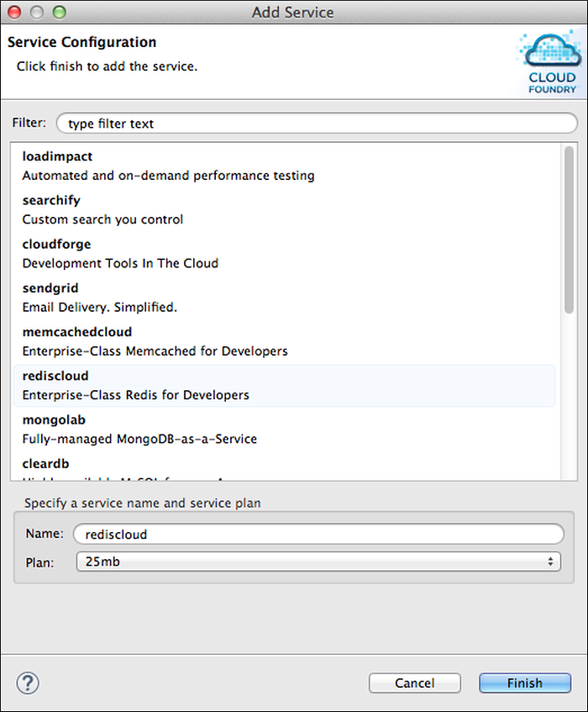Select the searchify service entry
The width and height of the screenshot is (588, 712).
click(168, 210)
